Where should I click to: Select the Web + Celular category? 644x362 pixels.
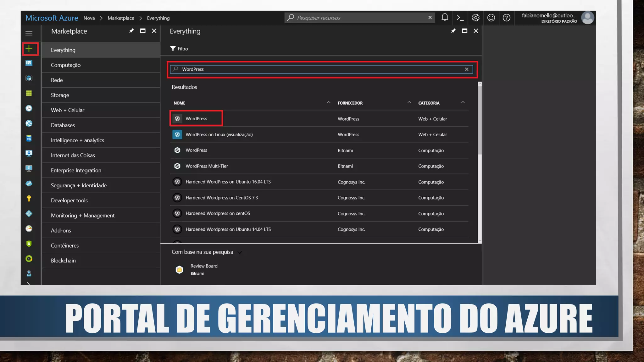pyautogui.click(x=101, y=110)
